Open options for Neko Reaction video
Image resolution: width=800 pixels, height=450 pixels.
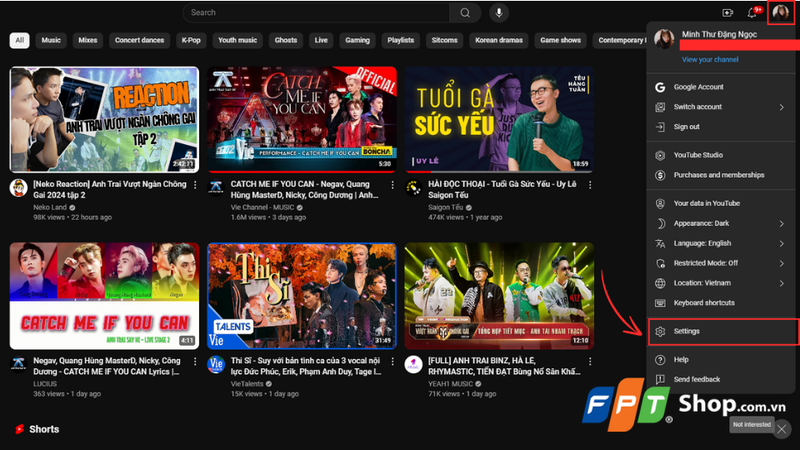pyautogui.click(x=195, y=185)
